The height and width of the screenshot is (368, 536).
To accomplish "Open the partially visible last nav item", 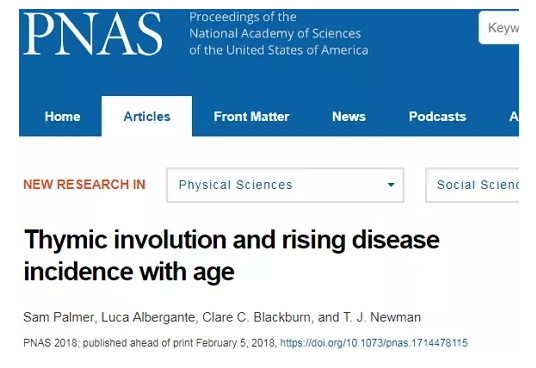I will click(514, 117).
